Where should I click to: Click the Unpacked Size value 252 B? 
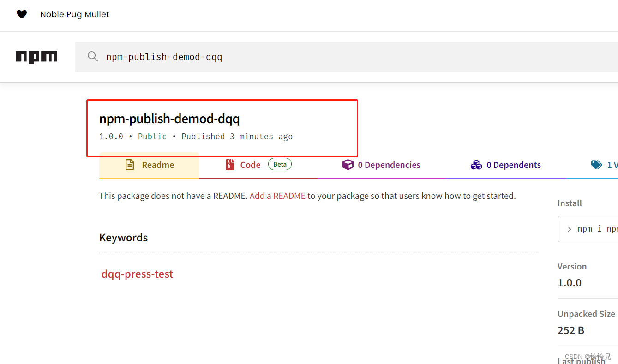[571, 330]
